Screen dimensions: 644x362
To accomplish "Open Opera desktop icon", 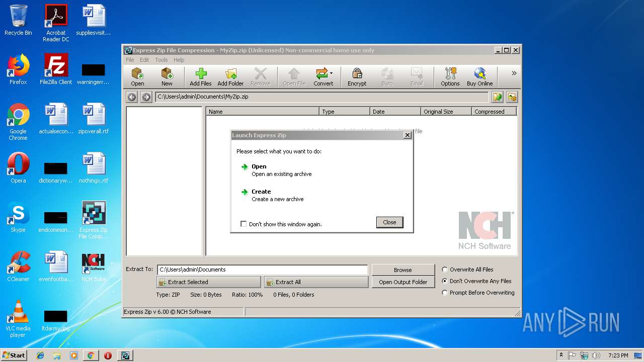I will click(18, 168).
